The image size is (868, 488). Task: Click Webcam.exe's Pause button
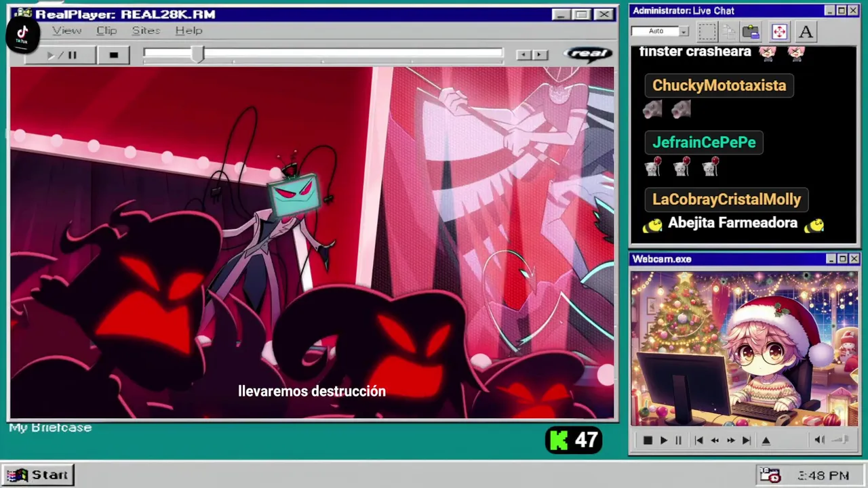(678, 441)
